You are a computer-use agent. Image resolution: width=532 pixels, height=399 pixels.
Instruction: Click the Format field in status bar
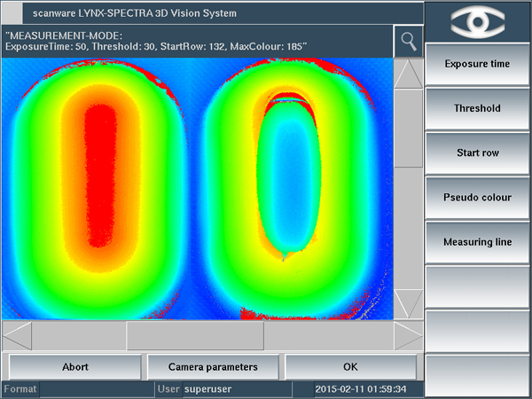[x=97, y=389]
